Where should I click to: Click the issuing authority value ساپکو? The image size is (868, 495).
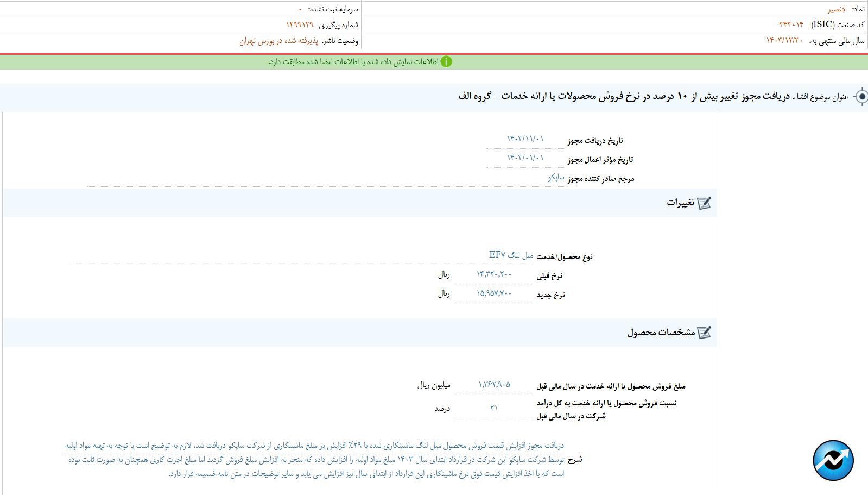pos(556,177)
